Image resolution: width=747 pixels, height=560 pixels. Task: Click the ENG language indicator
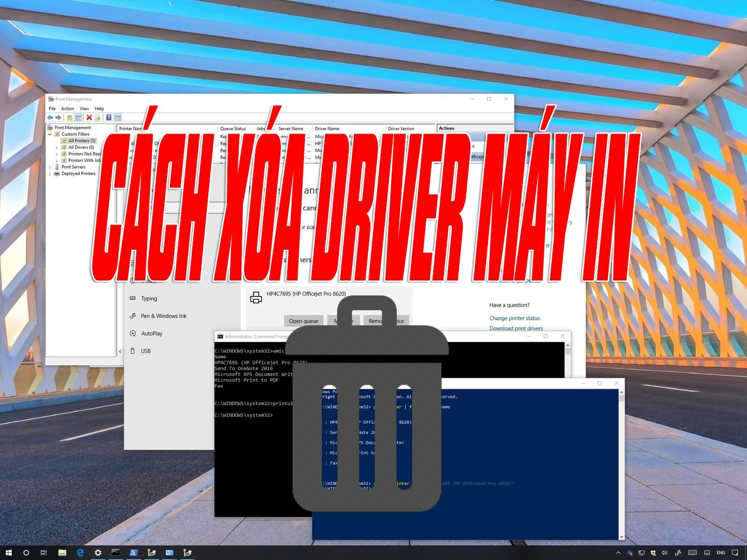click(x=721, y=553)
